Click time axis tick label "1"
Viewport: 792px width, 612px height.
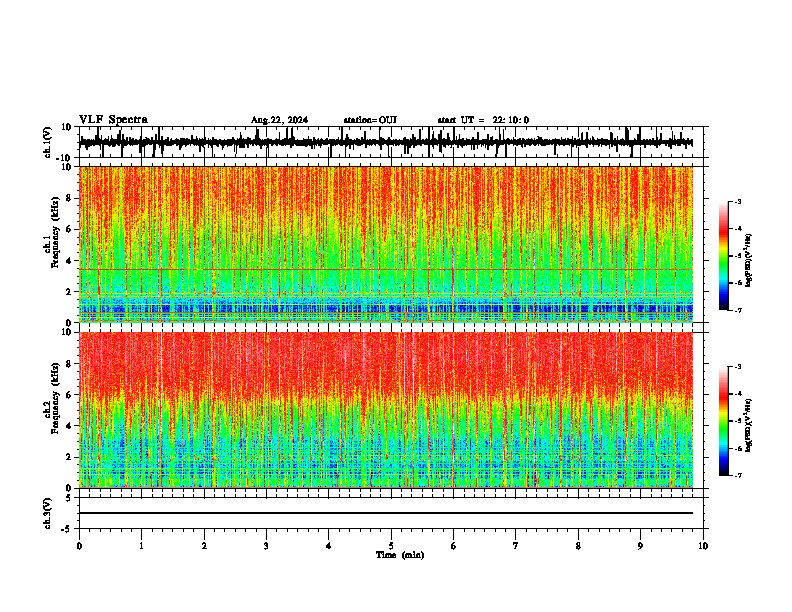pyautogui.click(x=141, y=546)
